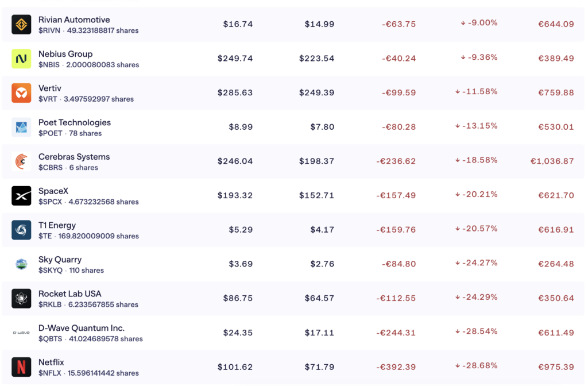Open the Rocket Lab USA logo icon
The image size is (588, 386).
click(21, 299)
